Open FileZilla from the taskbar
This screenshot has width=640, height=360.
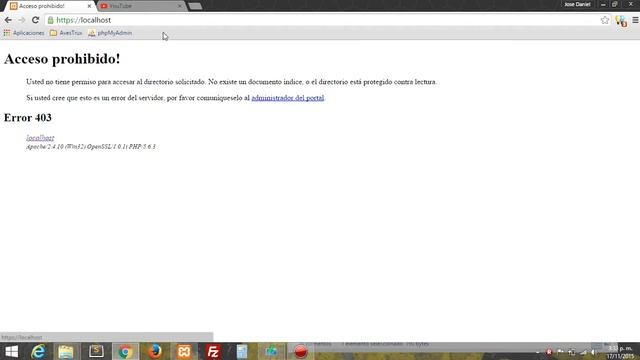click(213, 351)
